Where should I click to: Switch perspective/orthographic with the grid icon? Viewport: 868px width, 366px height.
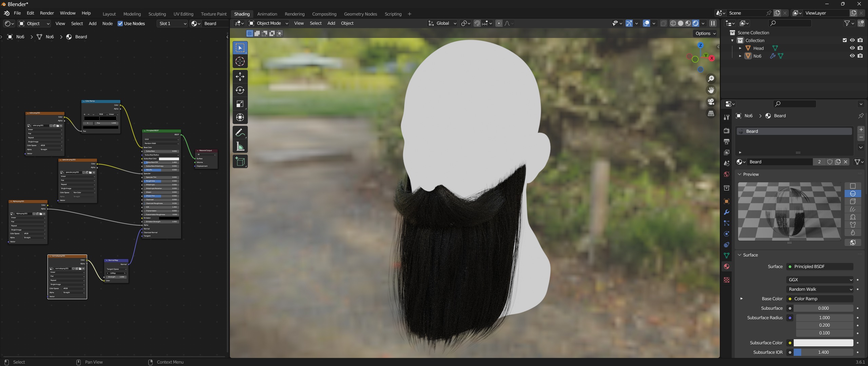tap(711, 113)
